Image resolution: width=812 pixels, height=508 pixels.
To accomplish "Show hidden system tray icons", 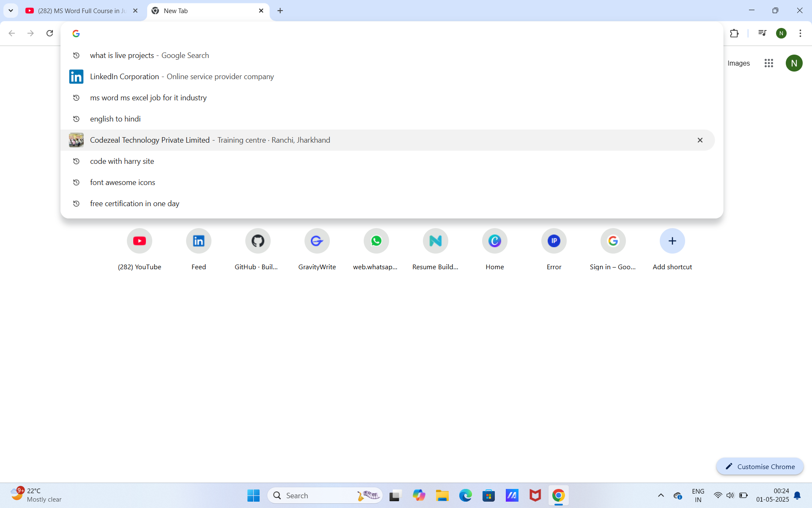I will [x=661, y=495].
